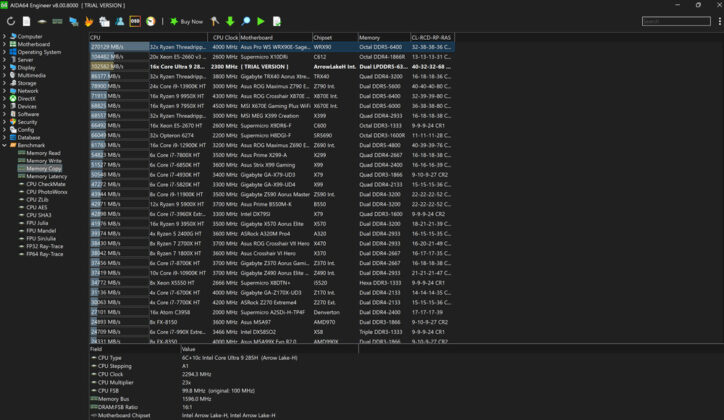The width and height of the screenshot is (724, 420).
Task: Sort by the Memory column header
Action: (384, 37)
